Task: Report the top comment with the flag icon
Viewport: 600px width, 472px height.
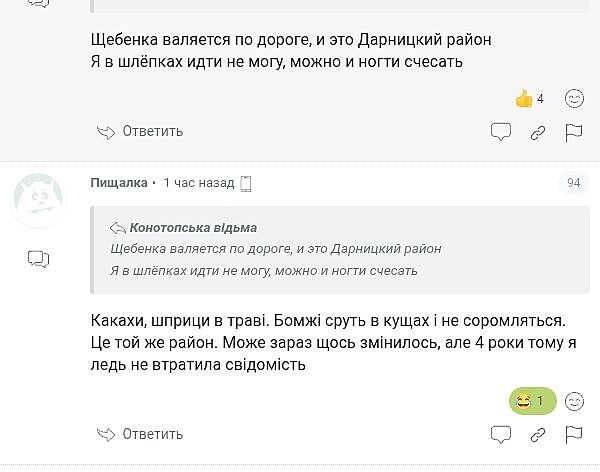Action: click(574, 132)
